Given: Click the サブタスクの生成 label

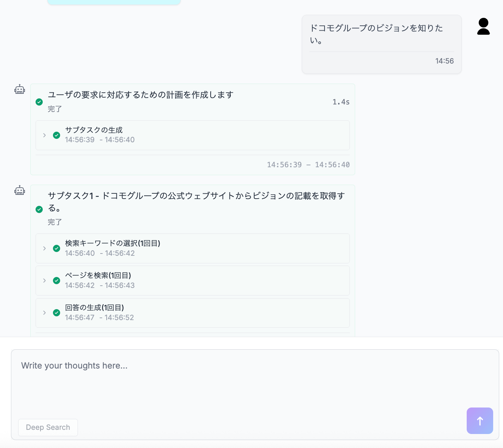Looking at the screenshot, I should coord(94,130).
